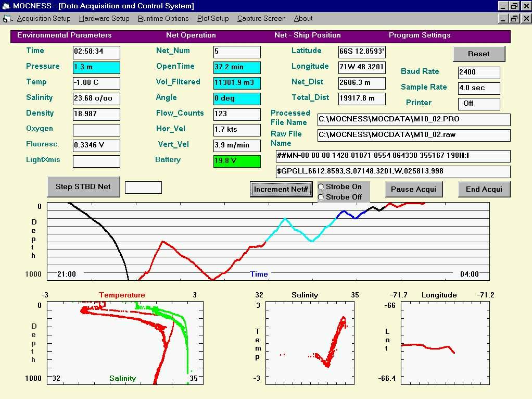
Task: Select the Strobe Off radio button
Action: coord(321,197)
